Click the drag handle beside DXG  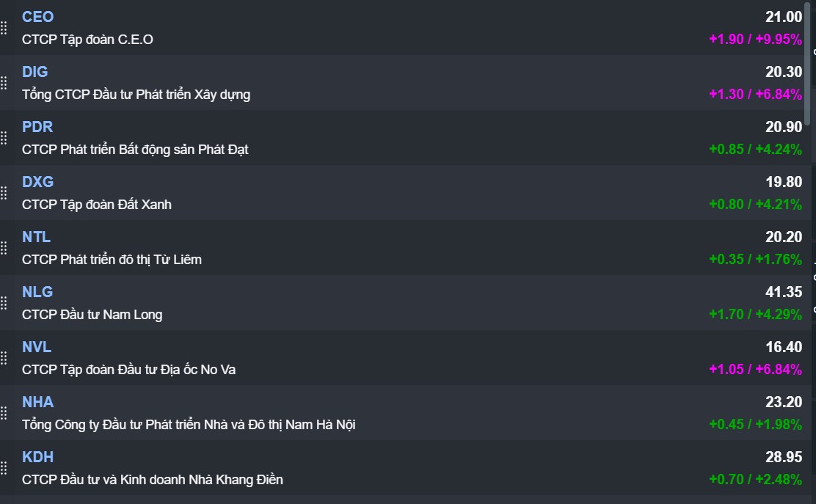coord(4,193)
